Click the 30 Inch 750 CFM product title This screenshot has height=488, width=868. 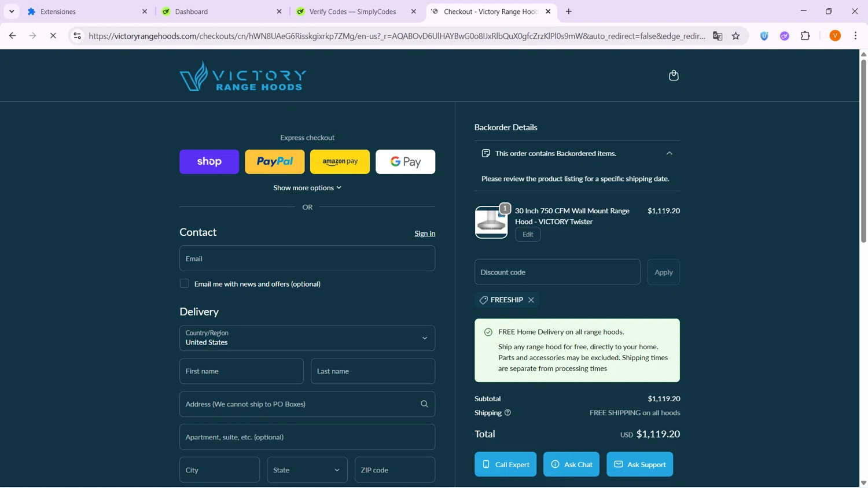[x=572, y=216]
